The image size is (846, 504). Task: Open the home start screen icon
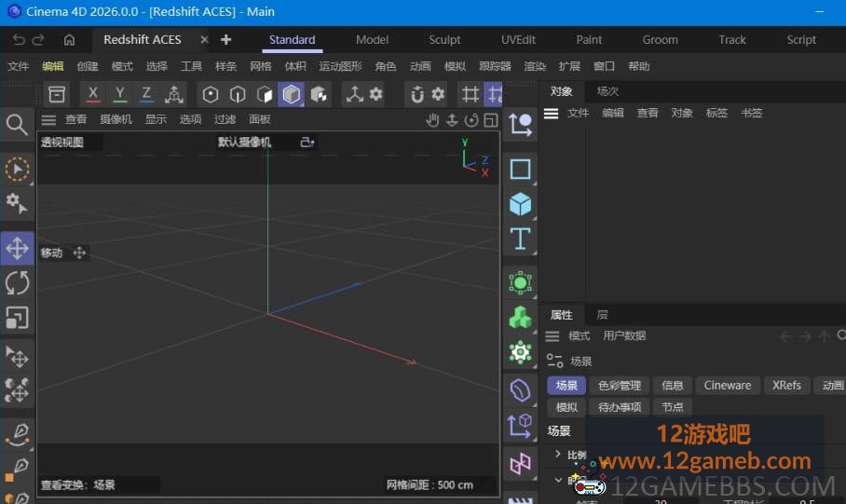(x=69, y=40)
